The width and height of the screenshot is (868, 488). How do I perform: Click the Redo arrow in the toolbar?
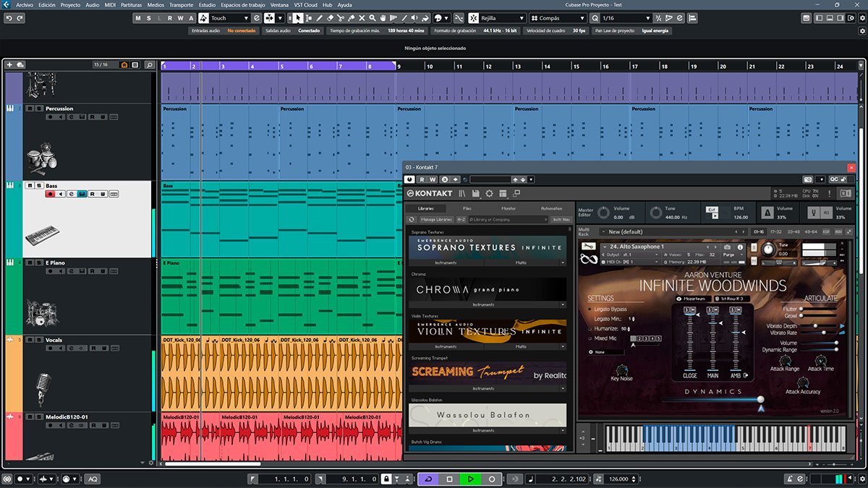point(21,18)
